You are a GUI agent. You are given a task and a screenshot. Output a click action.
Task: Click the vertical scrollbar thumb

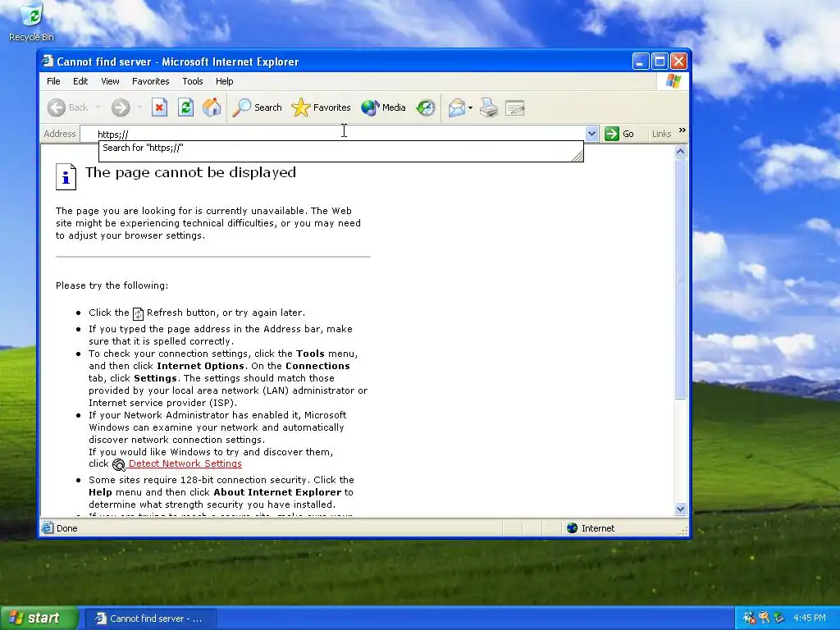pos(680,279)
